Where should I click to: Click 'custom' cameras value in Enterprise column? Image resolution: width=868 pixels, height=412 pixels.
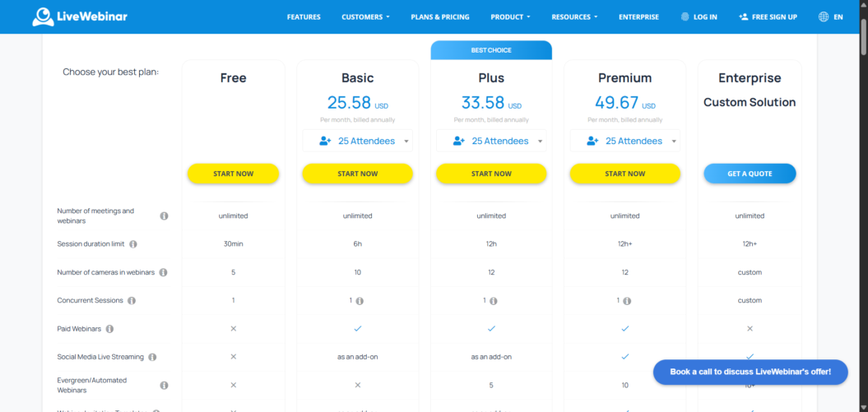tap(750, 272)
